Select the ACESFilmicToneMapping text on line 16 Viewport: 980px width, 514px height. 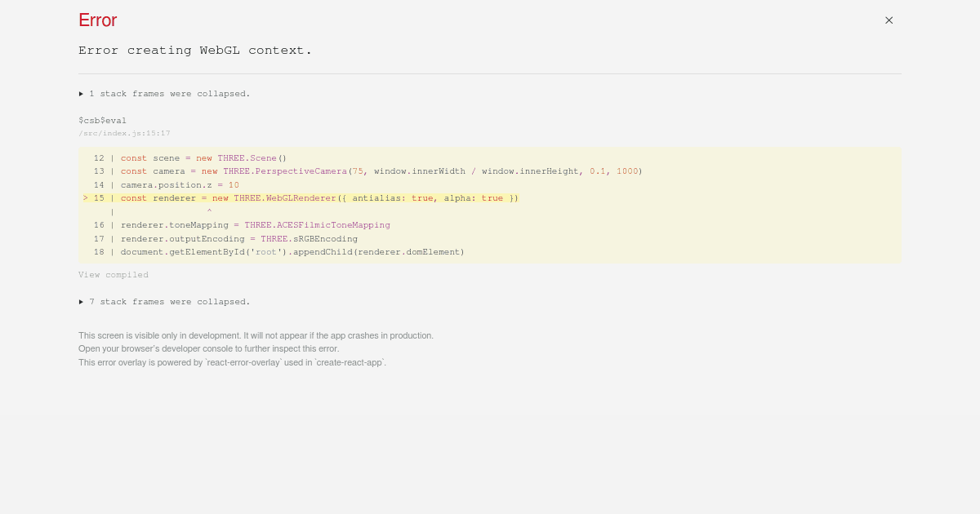pyautogui.click(x=333, y=225)
